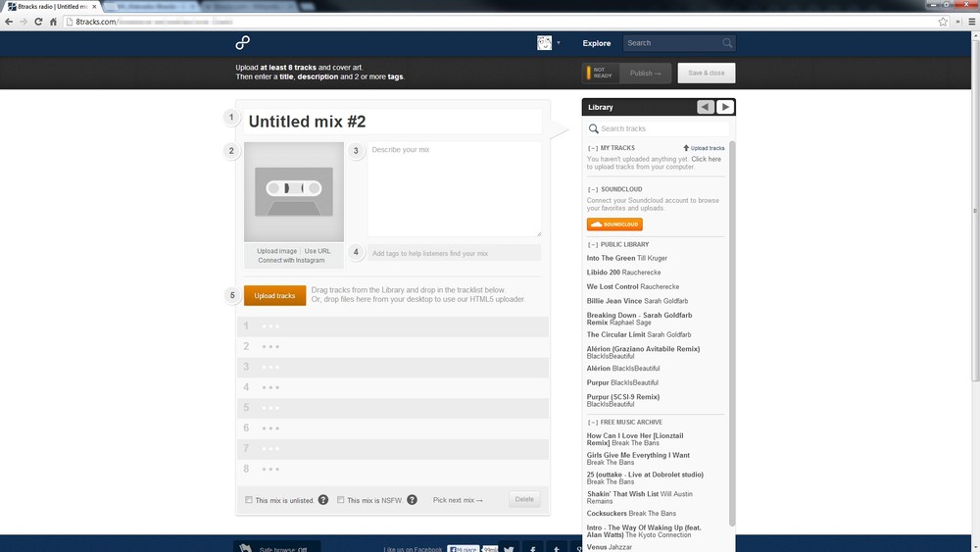Click the Use URL link

point(318,251)
